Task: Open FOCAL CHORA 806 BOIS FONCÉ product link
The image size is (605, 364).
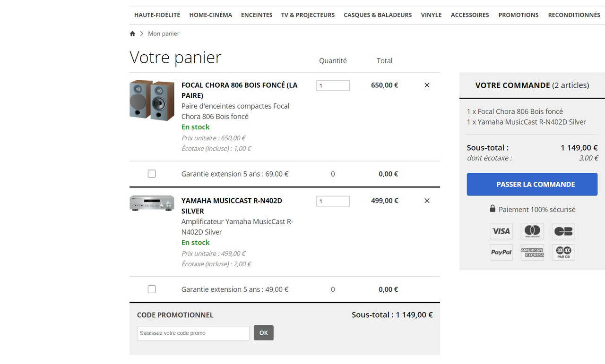Action: [240, 90]
